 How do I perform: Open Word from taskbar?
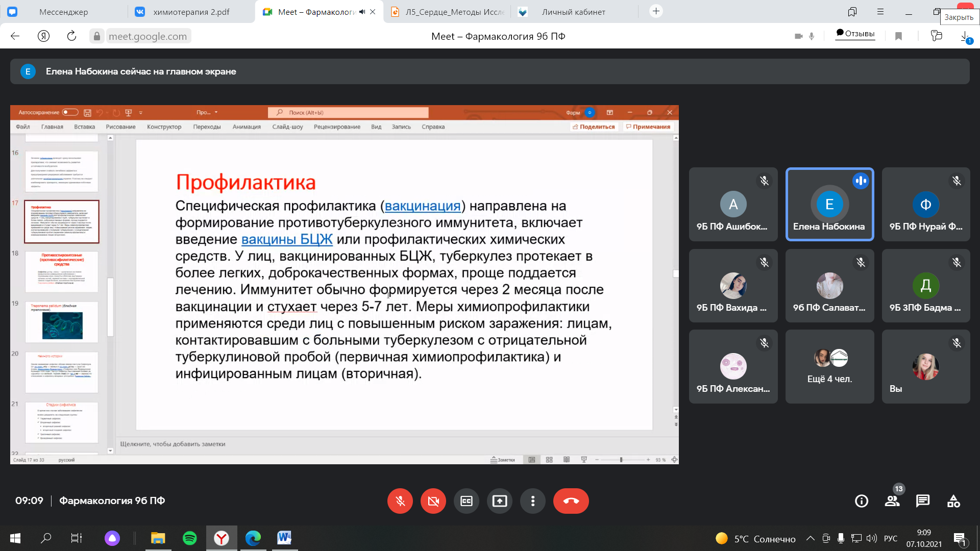(285, 538)
